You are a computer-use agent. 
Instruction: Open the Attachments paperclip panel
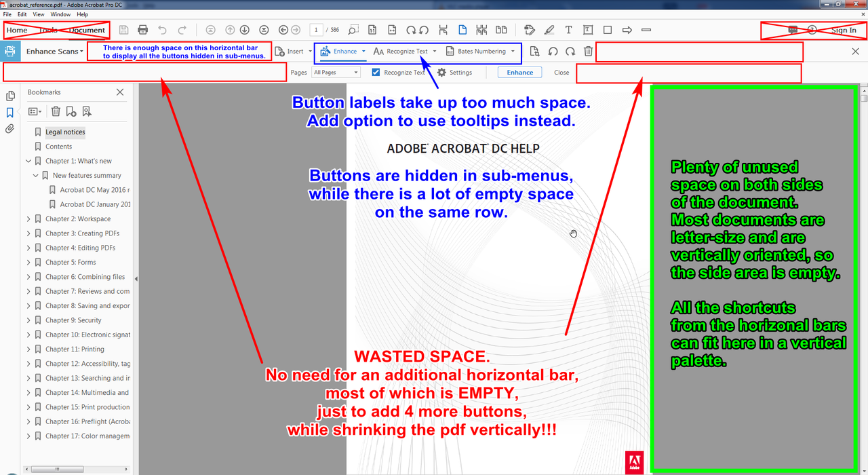[10, 129]
